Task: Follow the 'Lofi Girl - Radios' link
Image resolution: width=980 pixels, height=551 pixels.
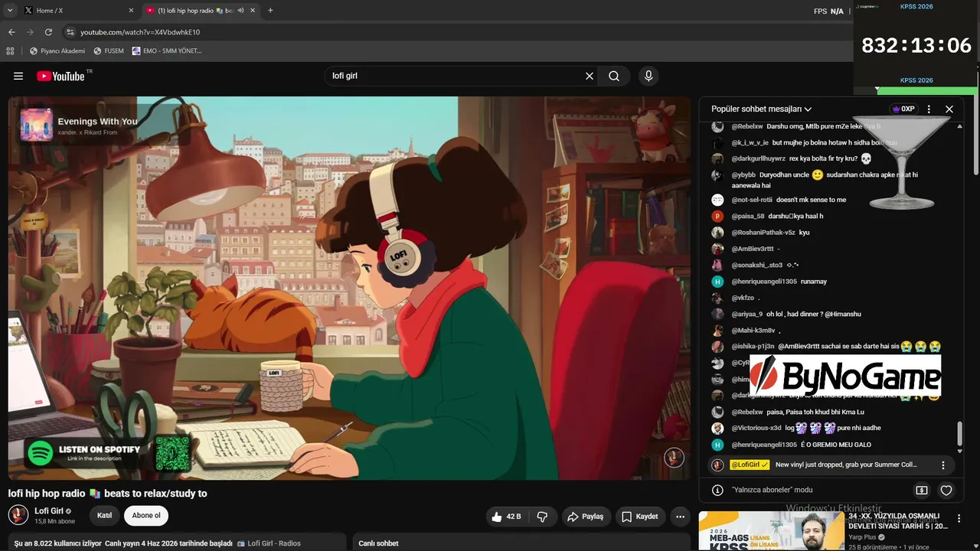Action: click(x=269, y=543)
